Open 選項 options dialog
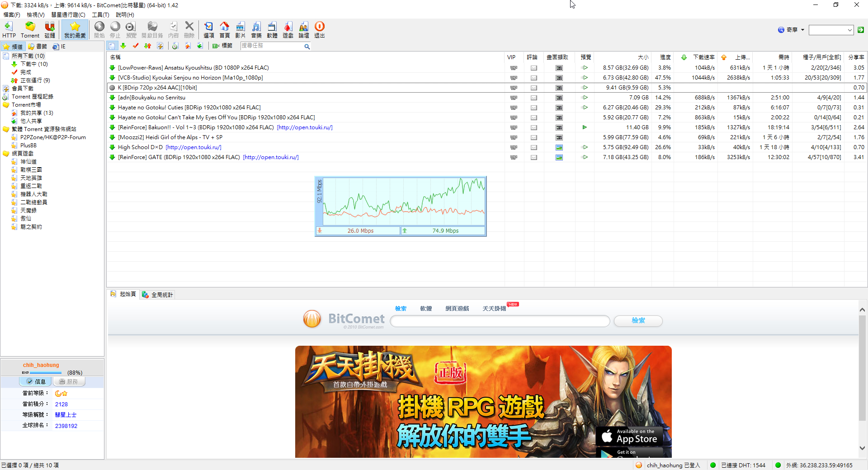The width and height of the screenshot is (868, 470). tap(209, 30)
